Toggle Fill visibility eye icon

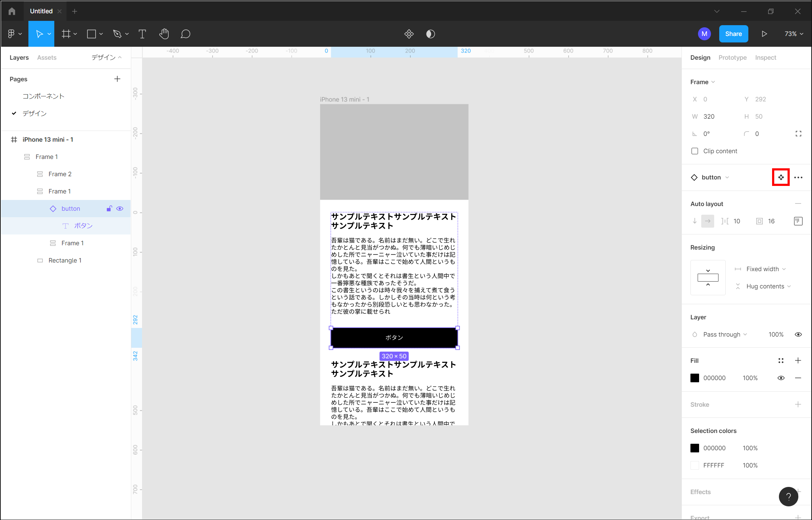coord(781,378)
